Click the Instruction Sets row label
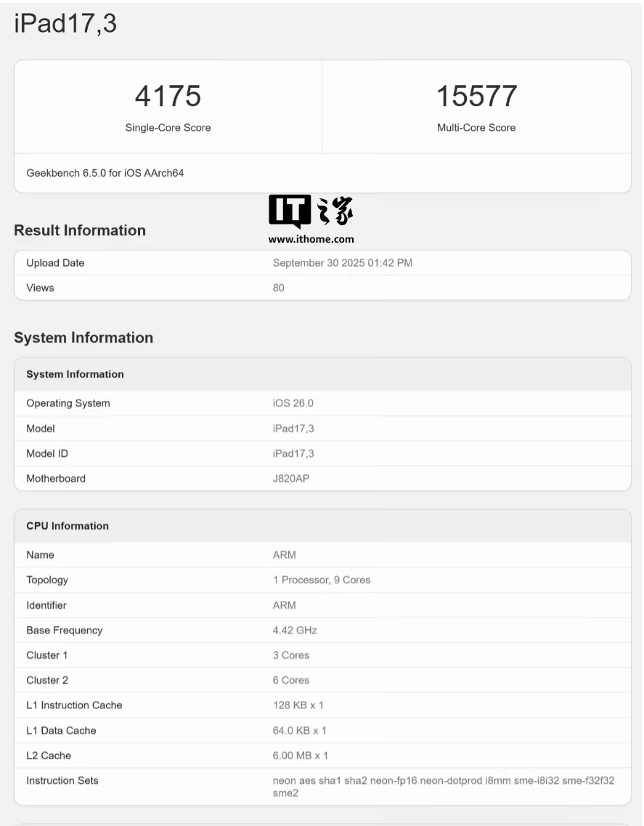The image size is (644, 826). pyautogui.click(x=62, y=781)
